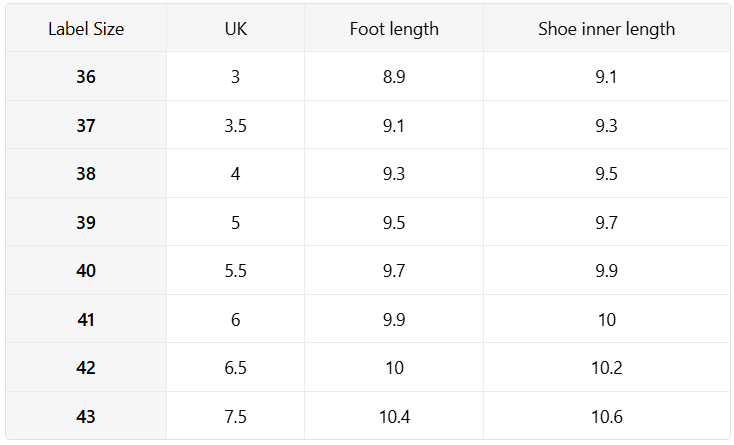Click UK size 3.5 cell
This screenshot has height=445, width=734.
point(235,126)
